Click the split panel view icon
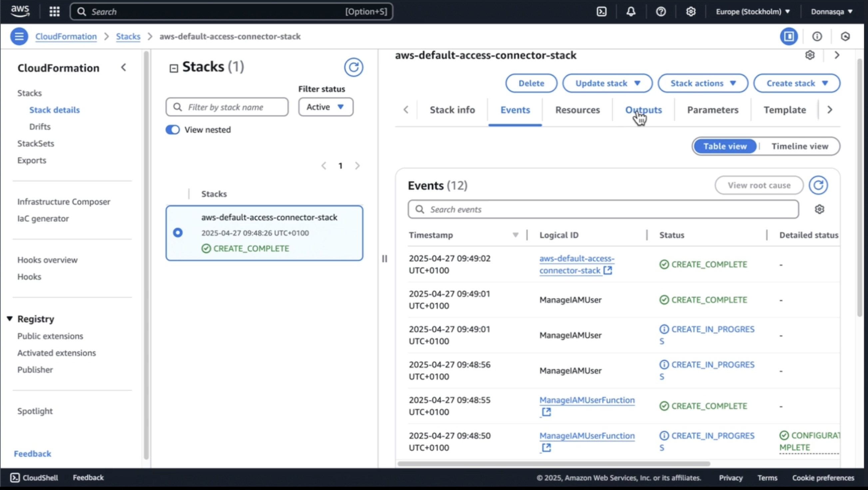This screenshot has width=868, height=490. 788,36
